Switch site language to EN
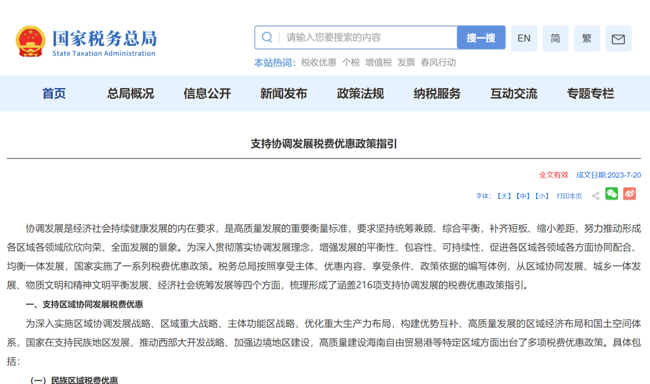Image resolution: width=650 pixels, height=384 pixels. click(524, 39)
